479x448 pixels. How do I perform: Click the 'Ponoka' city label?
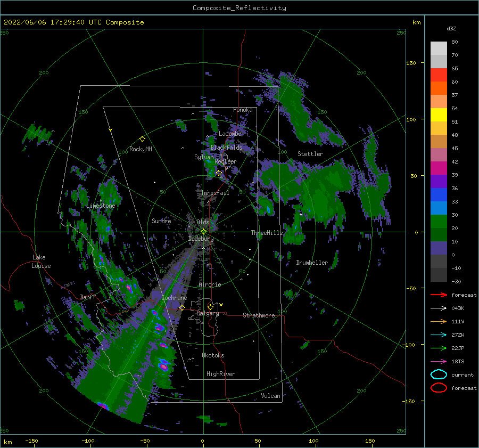[243, 110]
